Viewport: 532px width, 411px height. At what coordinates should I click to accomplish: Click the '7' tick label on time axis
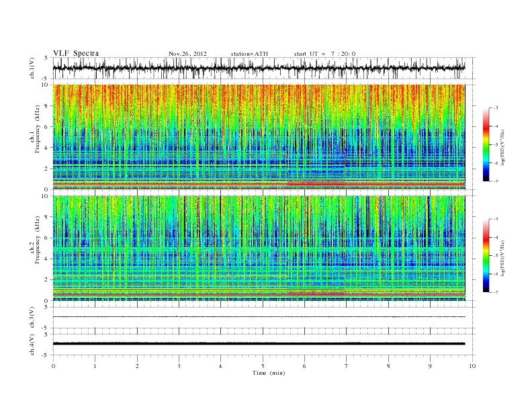(347, 366)
